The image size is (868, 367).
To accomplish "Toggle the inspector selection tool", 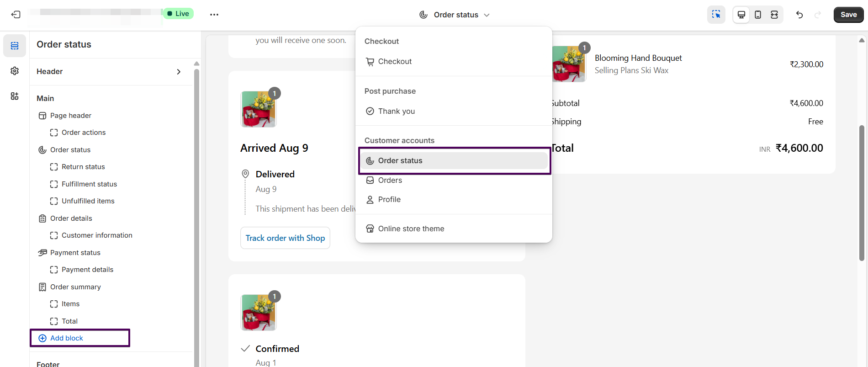I will (x=716, y=15).
